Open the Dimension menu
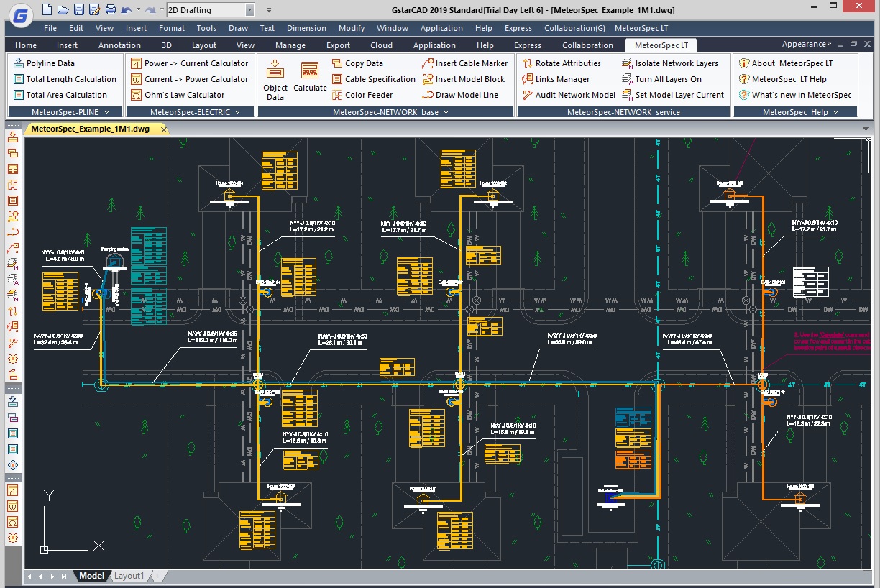This screenshot has width=880, height=588. tap(306, 28)
